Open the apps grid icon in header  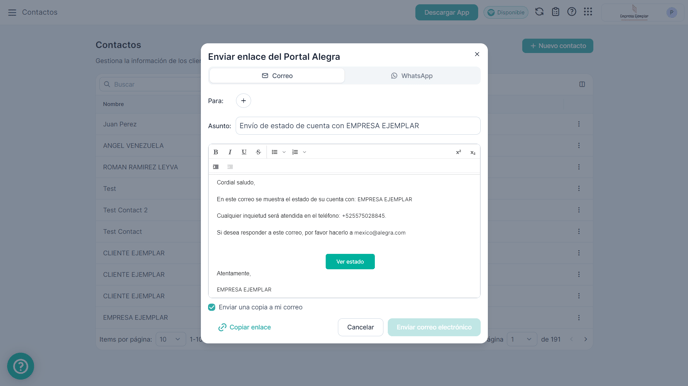coord(588,12)
